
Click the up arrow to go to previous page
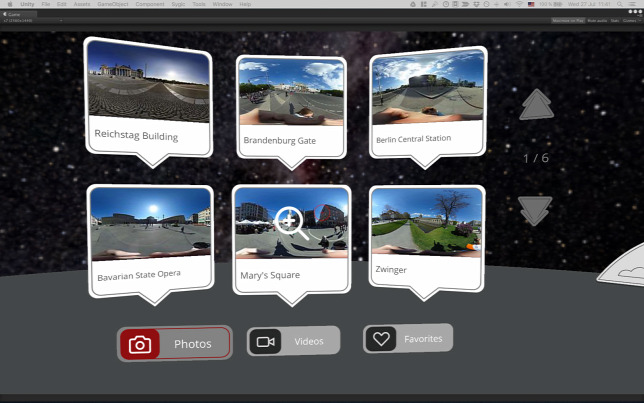536,105
